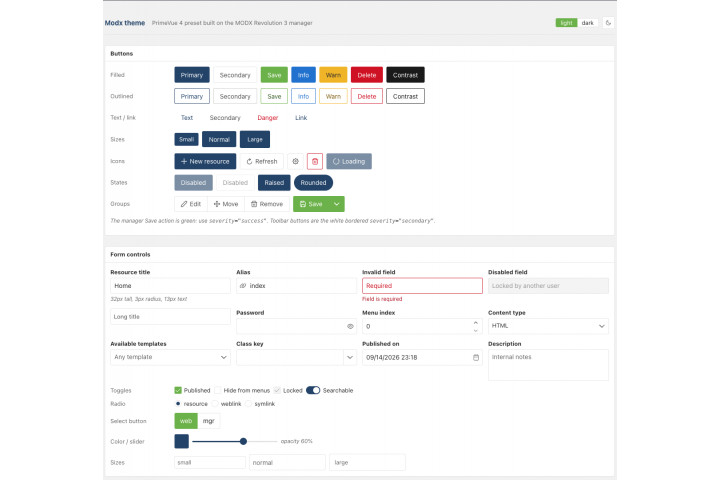
Task: Click the calendar icon in Published on field
Action: pos(476,357)
